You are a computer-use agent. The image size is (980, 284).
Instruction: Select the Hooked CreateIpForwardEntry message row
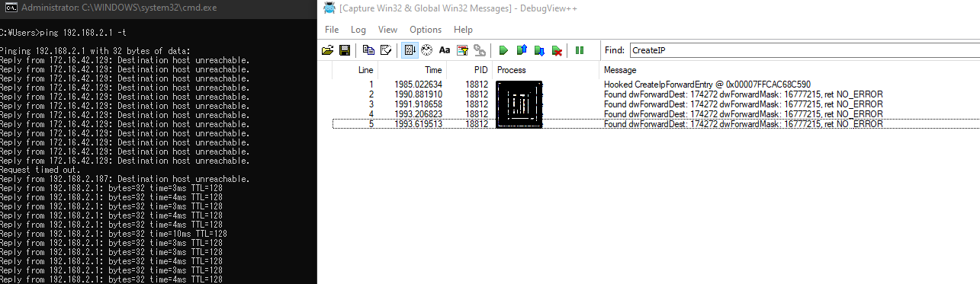(656, 85)
